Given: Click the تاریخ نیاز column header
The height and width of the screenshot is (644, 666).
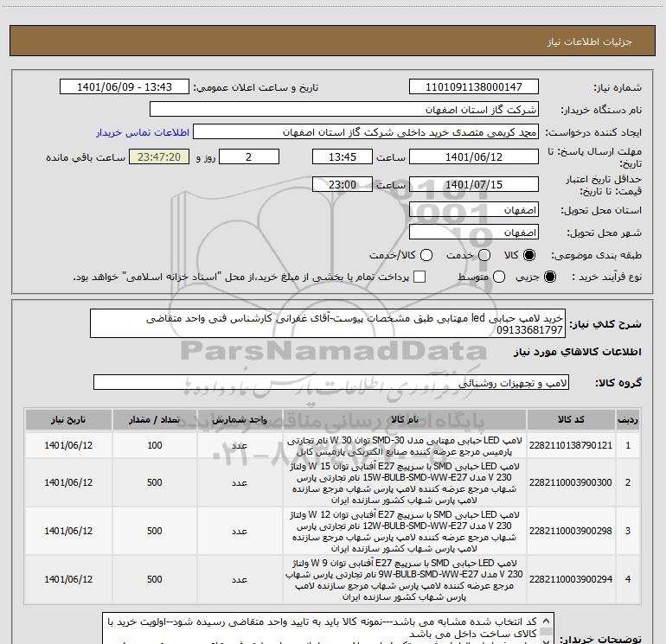Looking at the screenshot, I should click(x=68, y=420).
